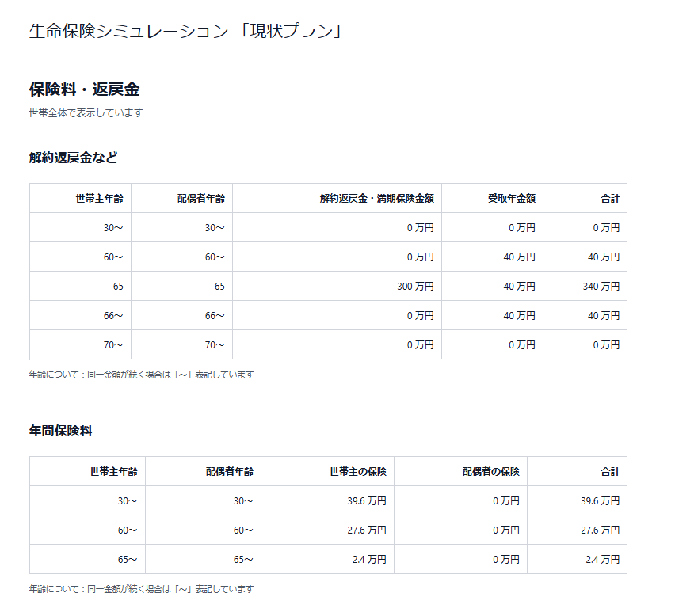Click 世帯主年齢 header in 解約返戻金など table
Image resolution: width=675 pixels, height=616 pixels.
[x=99, y=198]
